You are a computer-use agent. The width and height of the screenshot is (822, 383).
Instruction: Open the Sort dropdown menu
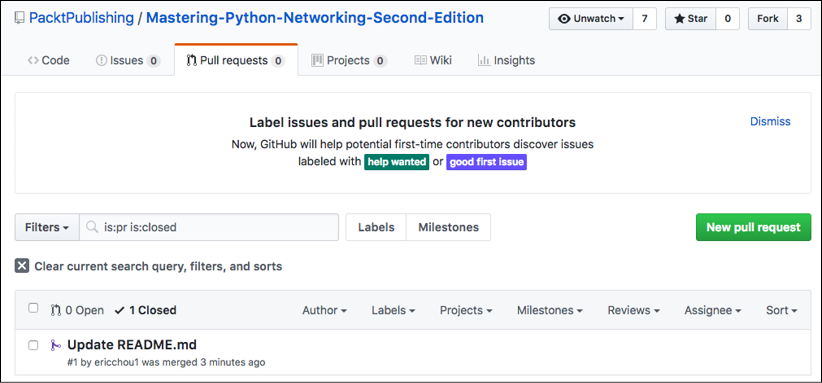[782, 310]
